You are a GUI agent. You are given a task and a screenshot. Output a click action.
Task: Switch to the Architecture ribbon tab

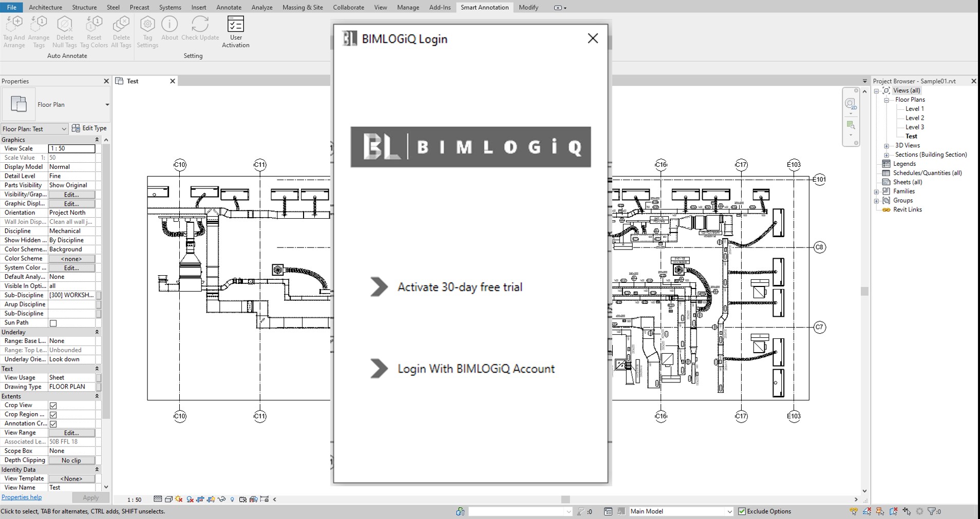[45, 7]
